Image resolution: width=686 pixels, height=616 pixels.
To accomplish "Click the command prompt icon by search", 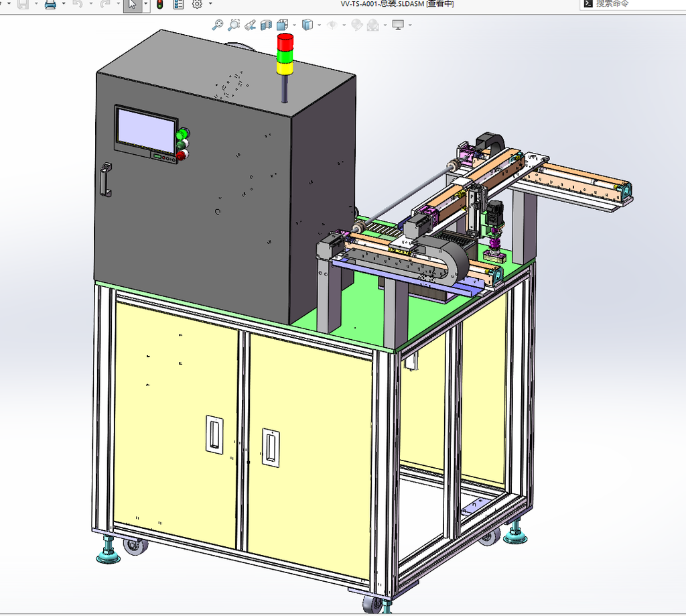I will pos(588,4).
